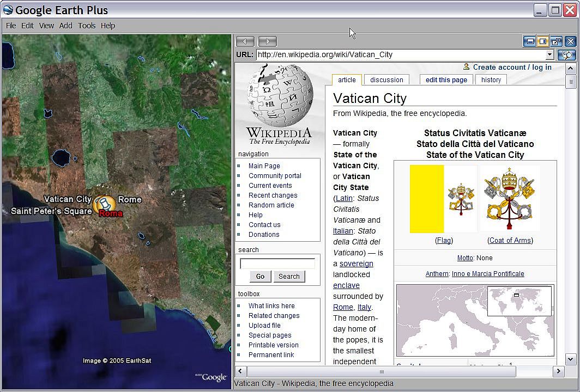The height and width of the screenshot is (392, 580).
Task: Switch to the discussion tab
Action: [386, 80]
